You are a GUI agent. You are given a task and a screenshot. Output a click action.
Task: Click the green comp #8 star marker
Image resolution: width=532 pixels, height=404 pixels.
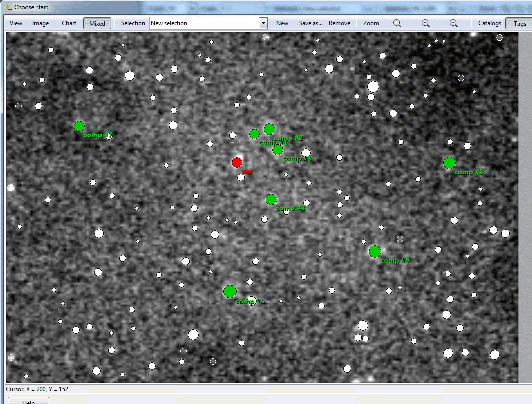coord(449,163)
